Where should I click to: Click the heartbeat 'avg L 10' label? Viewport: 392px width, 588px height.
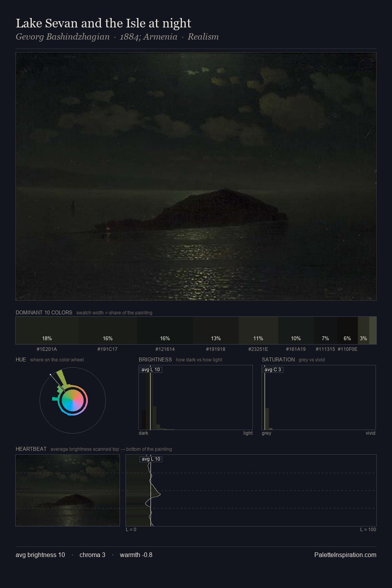pyautogui.click(x=151, y=459)
